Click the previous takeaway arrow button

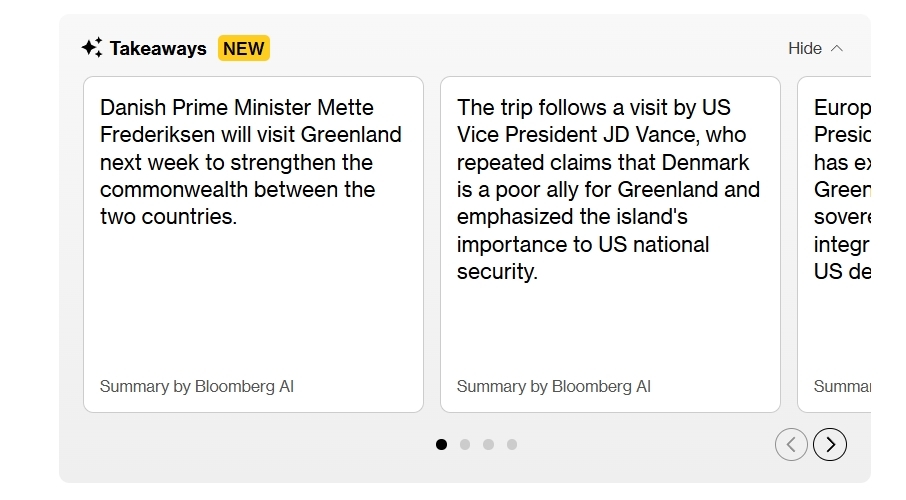tap(791, 444)
